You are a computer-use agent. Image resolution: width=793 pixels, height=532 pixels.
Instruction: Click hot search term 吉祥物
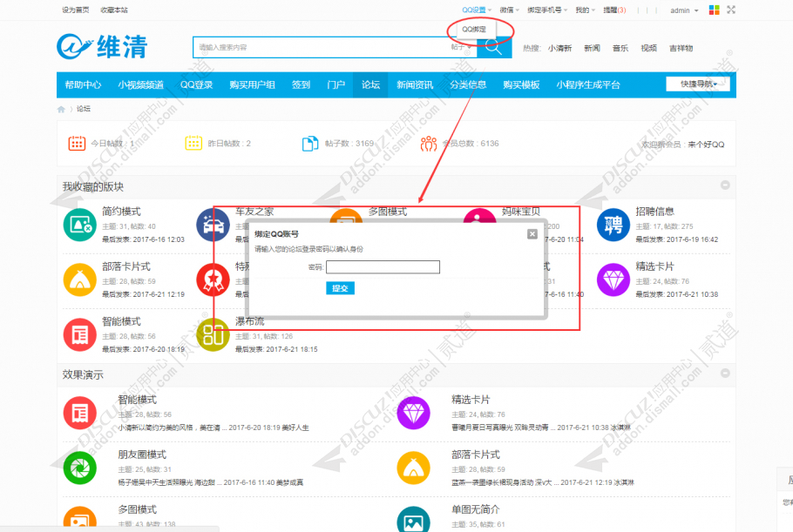681,48
